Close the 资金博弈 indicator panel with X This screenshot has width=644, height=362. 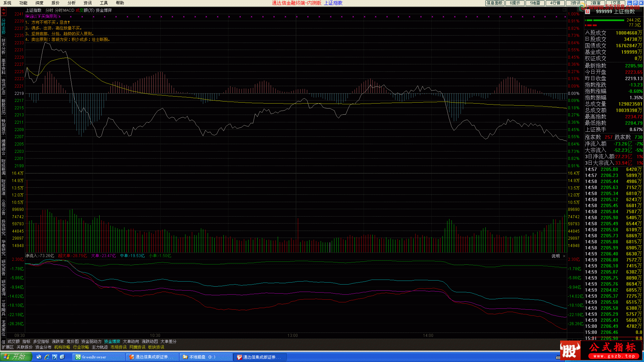[x=564, y=256]
